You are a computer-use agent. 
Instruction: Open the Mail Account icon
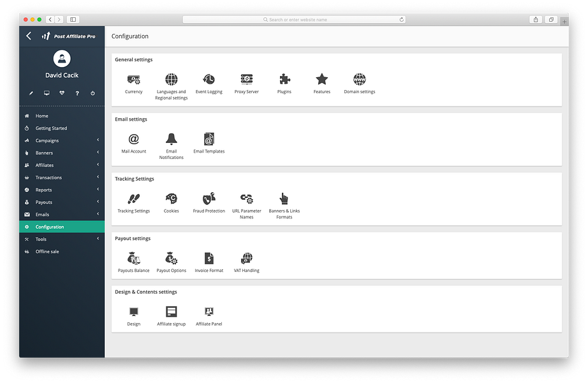coord(133,139)
